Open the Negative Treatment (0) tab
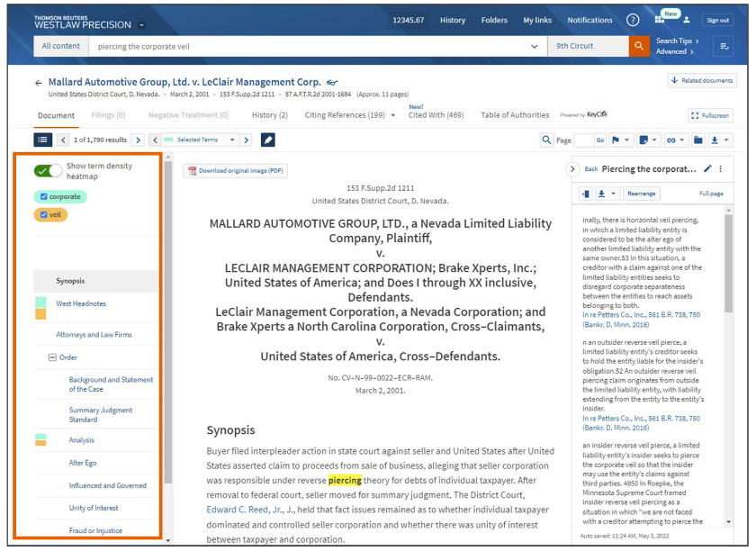The image size is (756, 551). [188, 115]
